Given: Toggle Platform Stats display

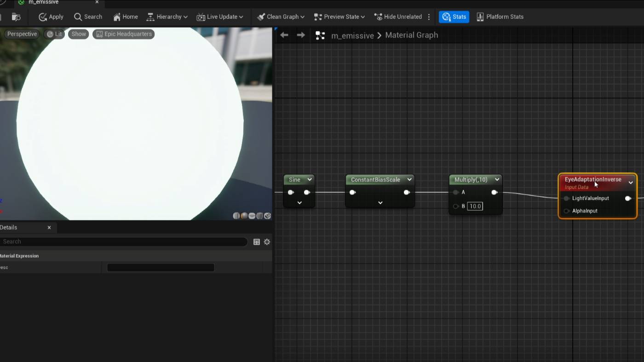Looking at the screenshot, I should pos(500,17).
